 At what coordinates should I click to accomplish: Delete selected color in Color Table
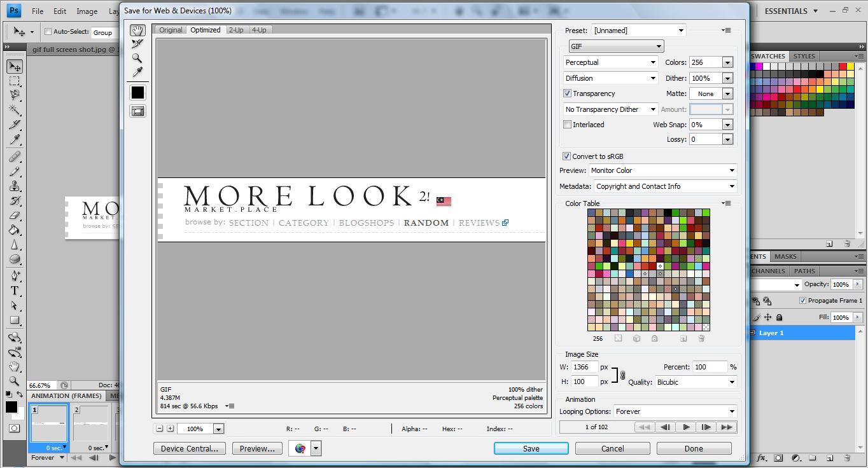(x=701, y=338)
